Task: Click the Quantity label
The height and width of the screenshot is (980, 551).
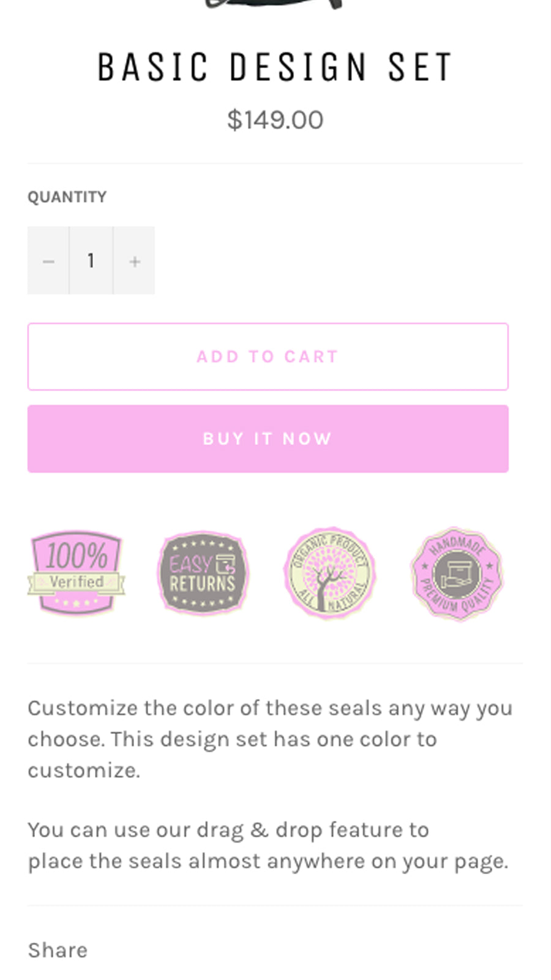Action: [67, 197]
